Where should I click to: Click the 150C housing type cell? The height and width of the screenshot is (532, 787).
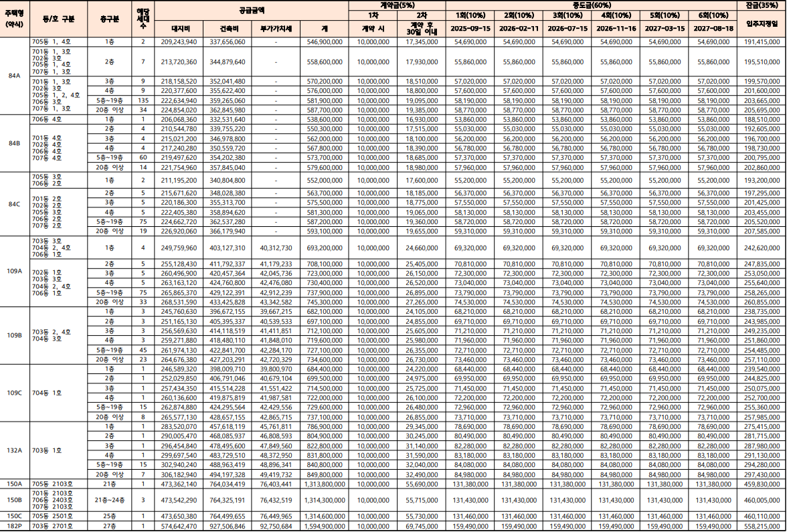pyautogui.click(x=15, y=517)
